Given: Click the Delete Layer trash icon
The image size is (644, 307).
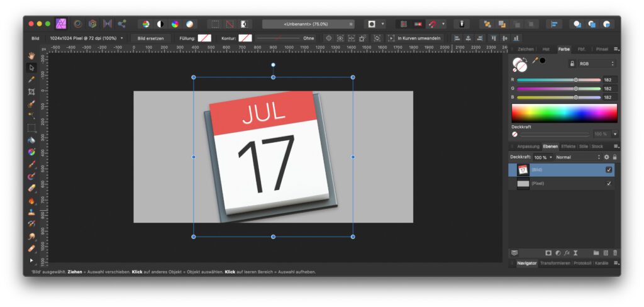Looking at the screenshot, I should 615,253.
